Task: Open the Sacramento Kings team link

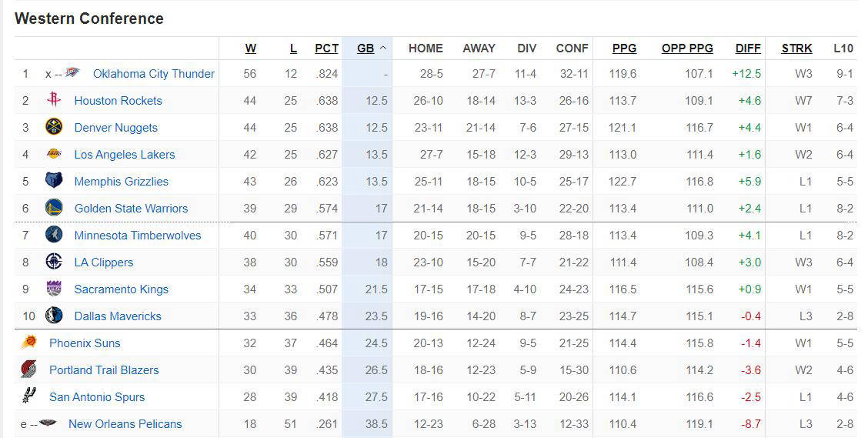Action: 122,289
